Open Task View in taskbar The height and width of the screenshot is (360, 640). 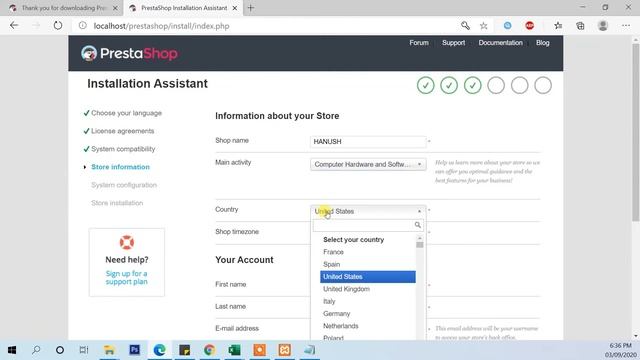click(84, 350)
